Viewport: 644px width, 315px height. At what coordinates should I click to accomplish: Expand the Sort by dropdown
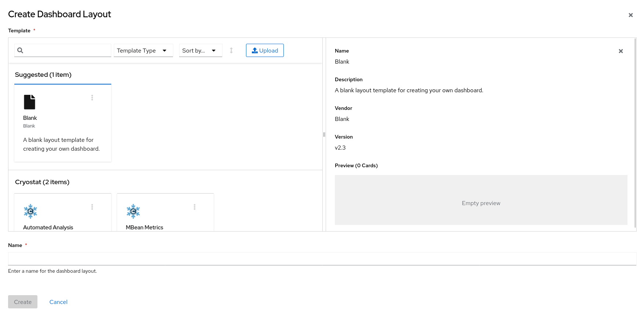click(x=200, y=50)
